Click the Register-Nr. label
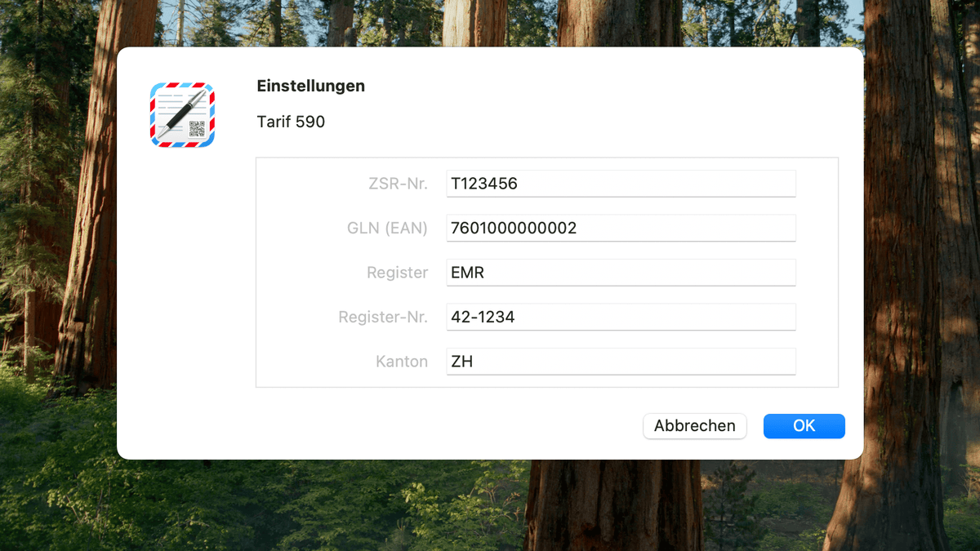The image size is (980, 551). [x=384, y=317]
